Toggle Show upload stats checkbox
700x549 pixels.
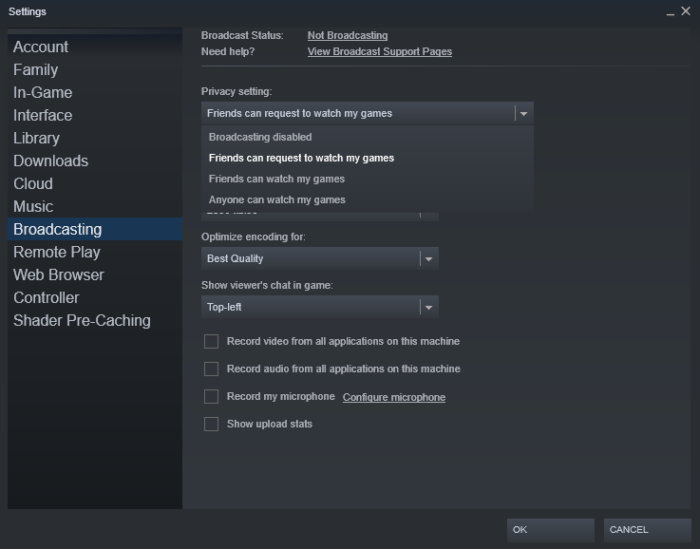211,424
